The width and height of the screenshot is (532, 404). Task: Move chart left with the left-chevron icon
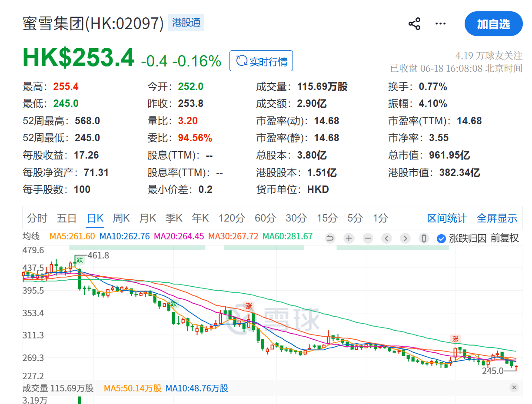tap(386, 238)
